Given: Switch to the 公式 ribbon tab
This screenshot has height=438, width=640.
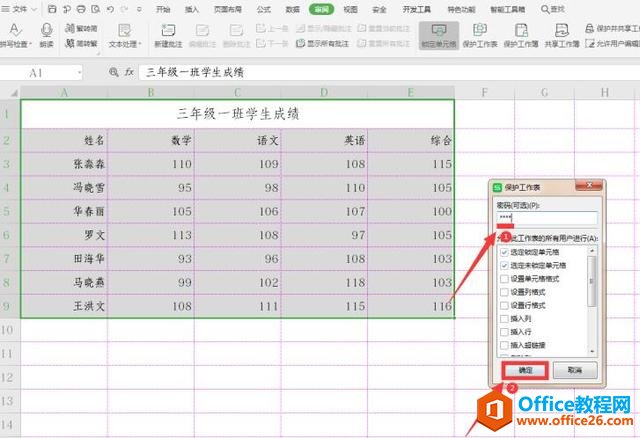Looking at the screenshot, I should 263,9.
